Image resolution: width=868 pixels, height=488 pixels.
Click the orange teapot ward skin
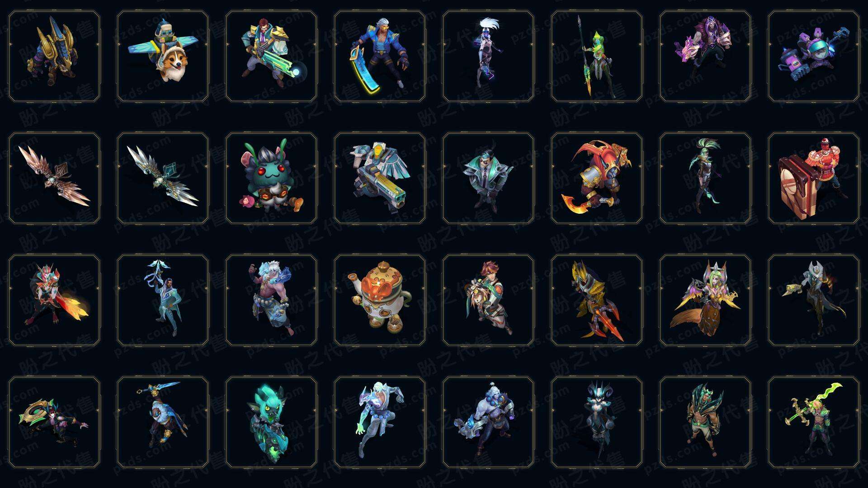pos(380,300)
